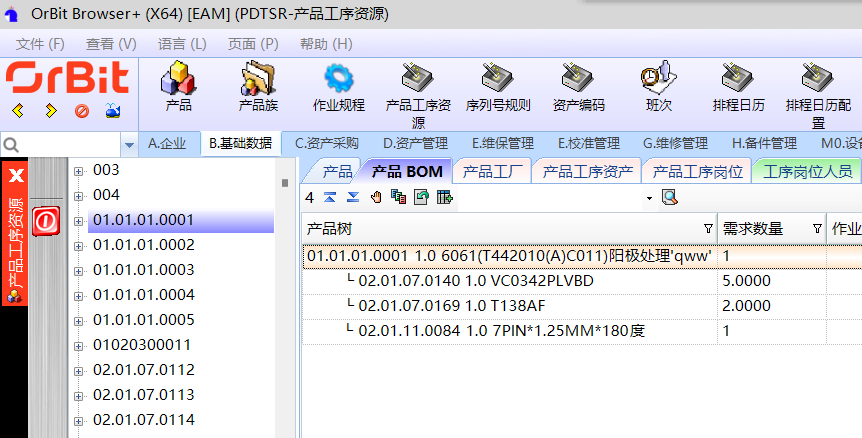Screen dimensions: 862x438
Task: Switch to the 产品 sub-tab
Action: click(x=336, y=171)
